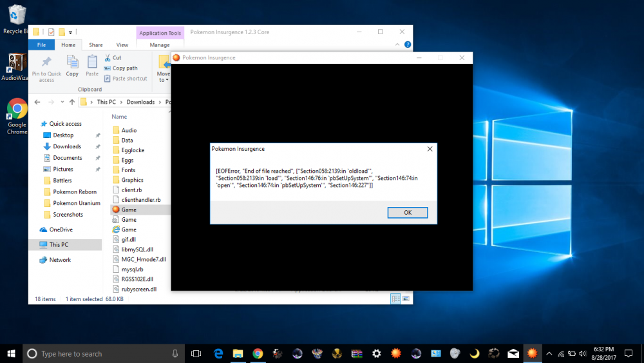The height and width of the screenshot is (363, 644).
Task: Switch to details view in status bar
Action: point(395,299)
